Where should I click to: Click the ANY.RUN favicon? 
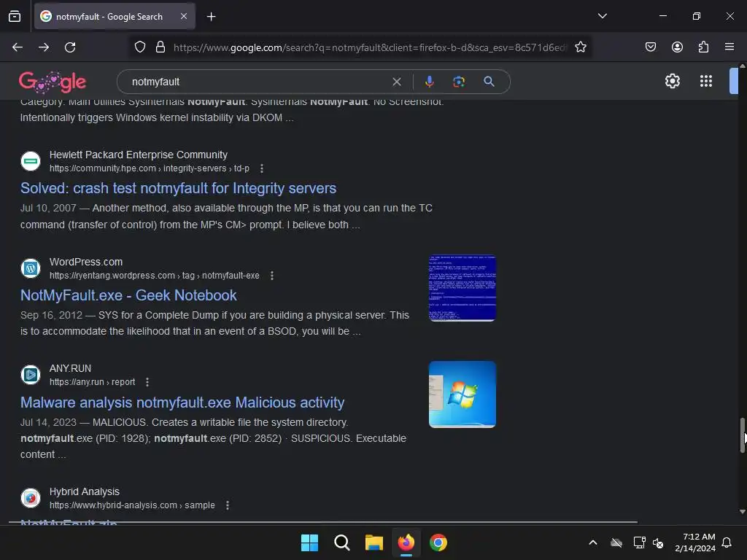[x=31, y=375]
